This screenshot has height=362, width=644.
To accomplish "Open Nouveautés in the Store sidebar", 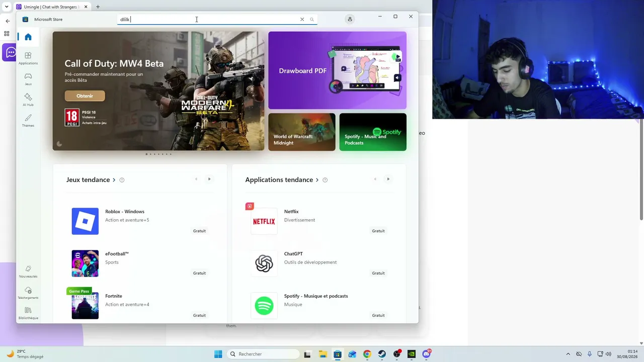I will click(x=28, y=271).
